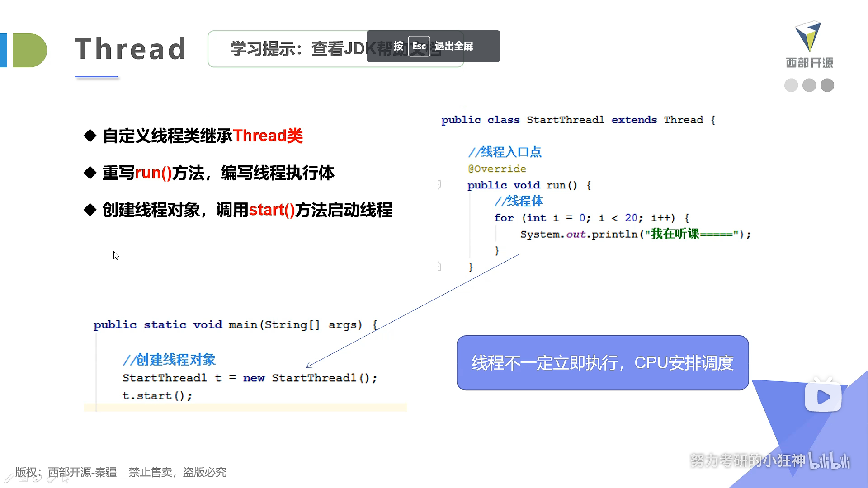Click the arrow pointer tool icon
Viewport: 868px width, 488px height.
(66, 479)
